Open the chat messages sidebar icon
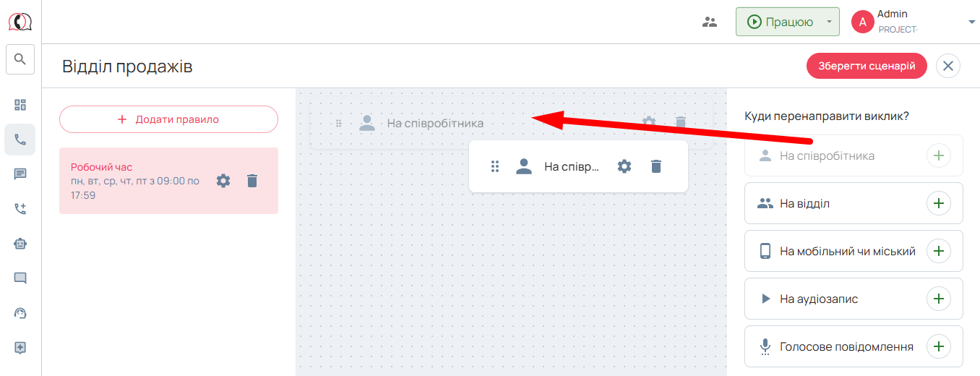The image size is (980, 376). [20, 174]
